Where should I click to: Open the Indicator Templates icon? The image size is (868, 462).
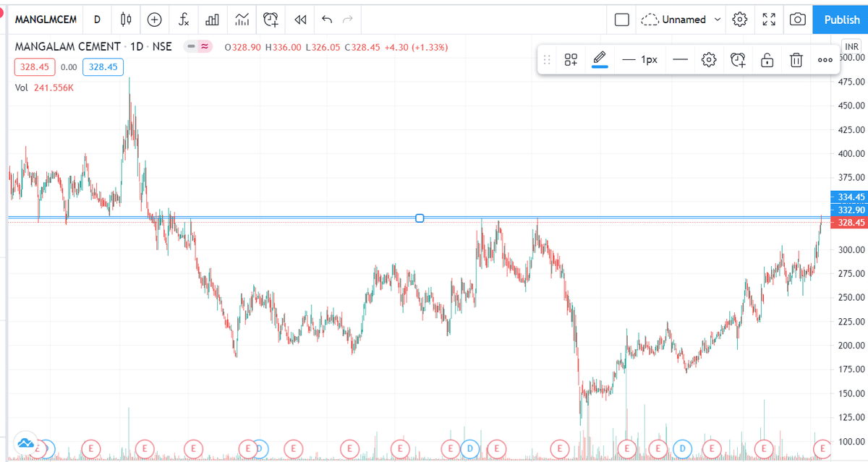(241, 20)
